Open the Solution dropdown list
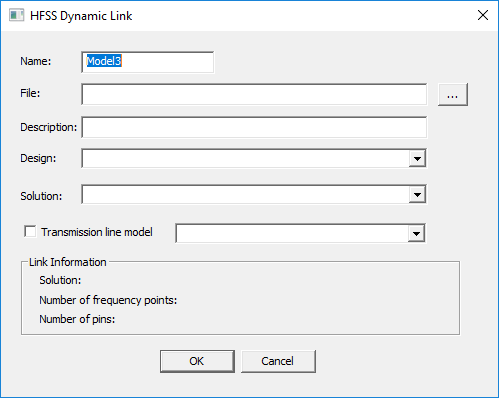Image resolution: width=499 pixels, height=398 pixels. (x=417, y=195)
